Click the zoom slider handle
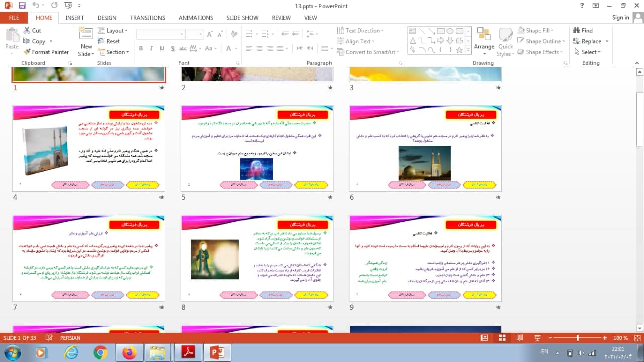This screenshot has height=362, width=644. pyautogui.click(x=577, y=338)
